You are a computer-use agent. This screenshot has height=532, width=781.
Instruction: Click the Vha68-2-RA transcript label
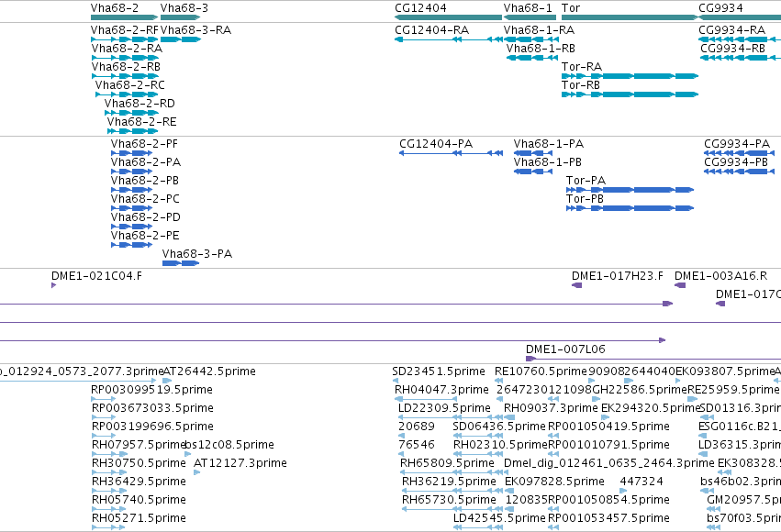(x=127, y=49)
